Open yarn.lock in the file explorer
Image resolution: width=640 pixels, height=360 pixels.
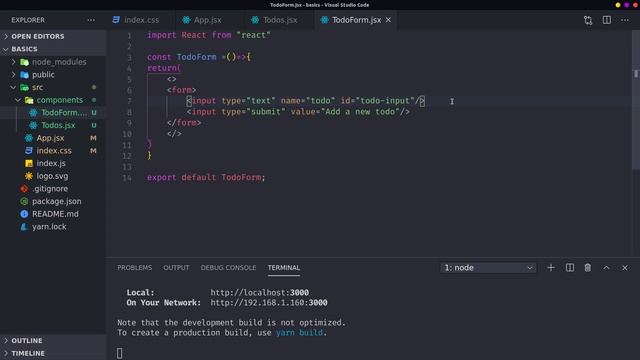tap(53, 227)
